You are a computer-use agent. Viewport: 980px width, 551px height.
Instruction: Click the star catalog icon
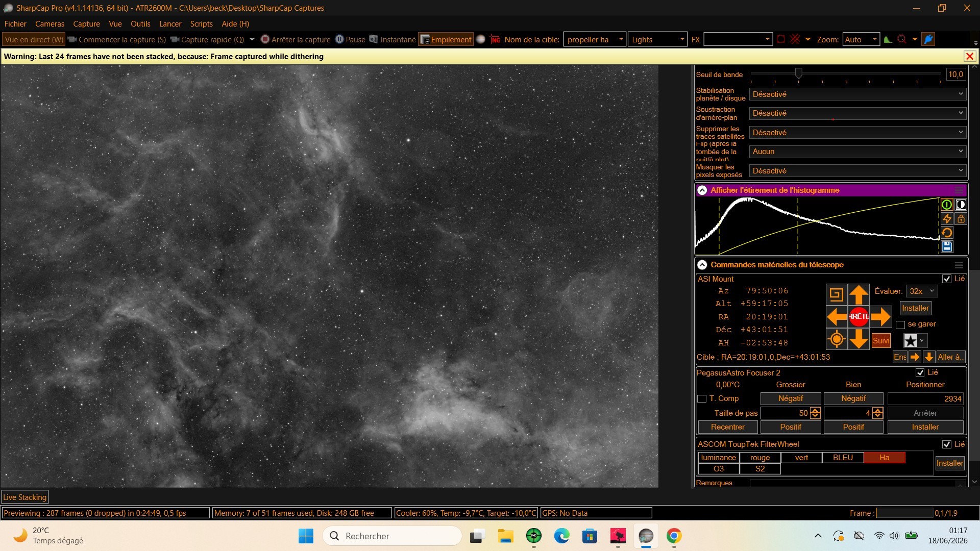[x=911, y=341]
